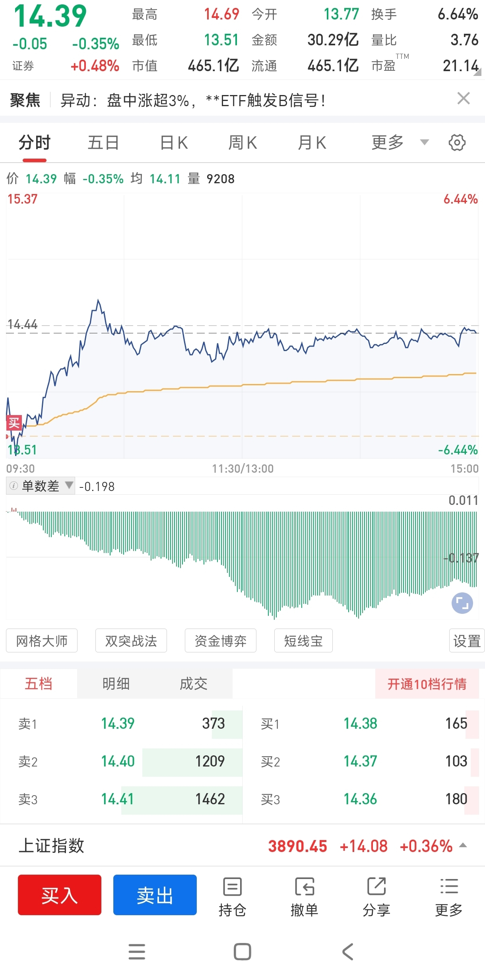Viewport: 485px width, 980px height.
Task: Expand the 上证指数 index bar arrow
Action: tap(463, 845)
